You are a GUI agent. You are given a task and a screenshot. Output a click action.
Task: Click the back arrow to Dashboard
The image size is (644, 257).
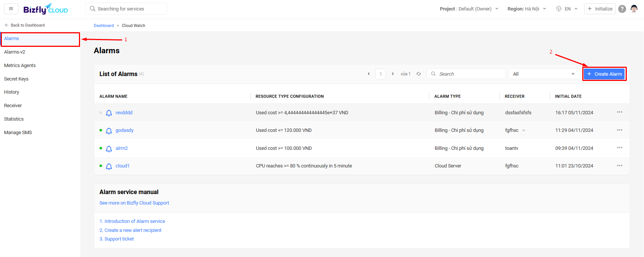[6, 25]
